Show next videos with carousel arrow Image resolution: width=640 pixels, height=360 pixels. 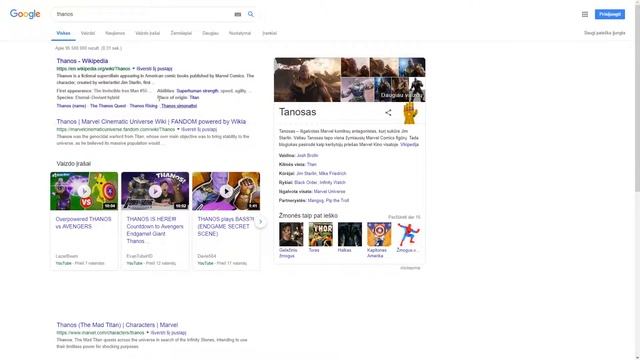(260, 222)
